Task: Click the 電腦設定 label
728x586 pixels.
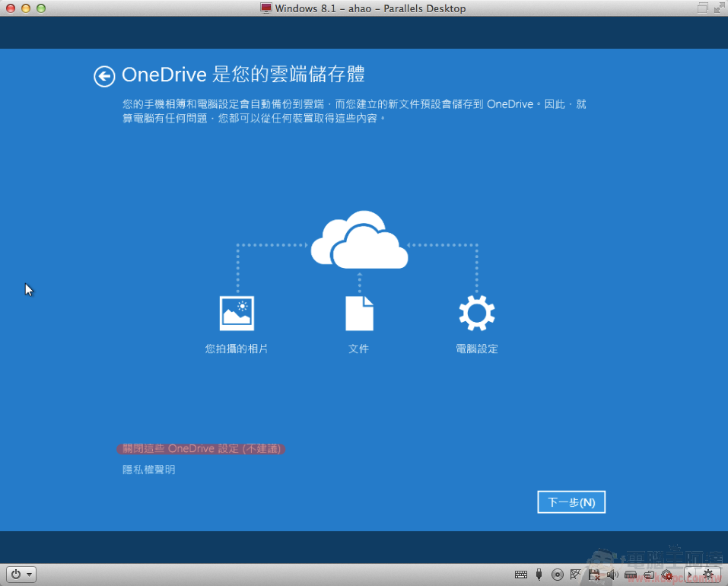Action: point(477,349)
